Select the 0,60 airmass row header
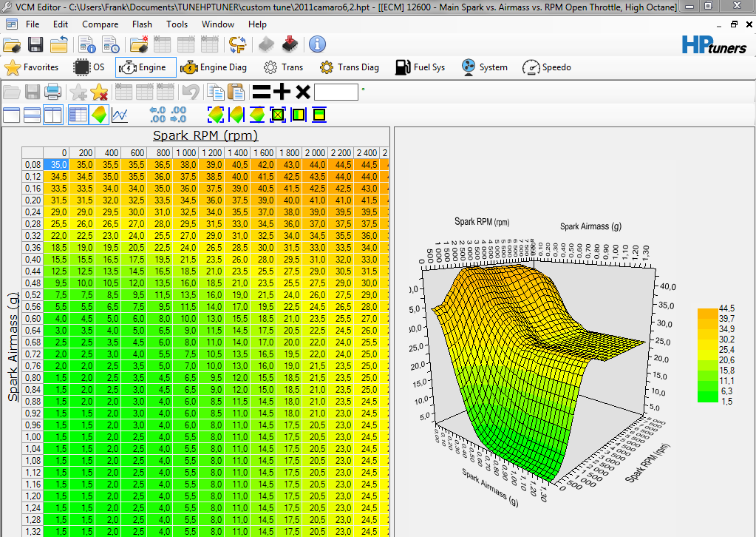The height and width of the screenshot is (537, 756). coord(33,319)
